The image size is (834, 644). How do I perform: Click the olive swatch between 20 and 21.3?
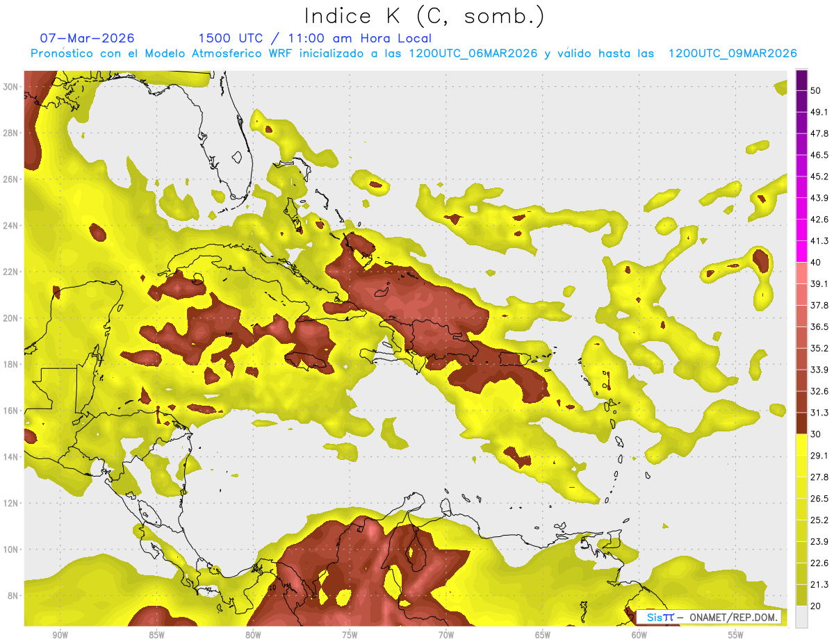tap(801, 596)
